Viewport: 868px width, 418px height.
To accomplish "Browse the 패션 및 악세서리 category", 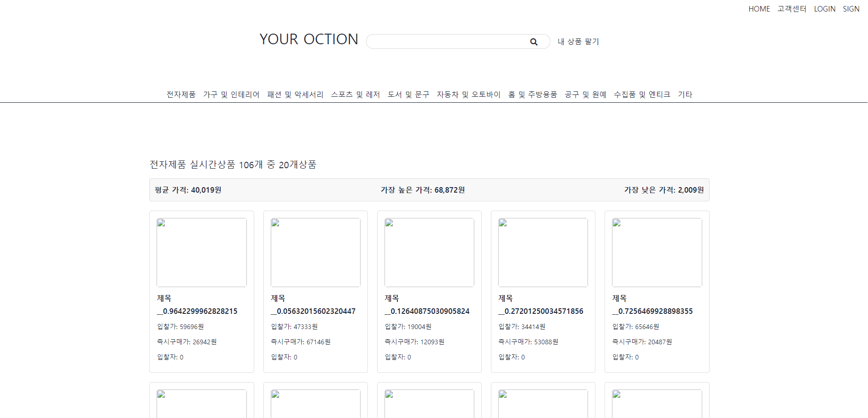I will (x=296, y=94).
